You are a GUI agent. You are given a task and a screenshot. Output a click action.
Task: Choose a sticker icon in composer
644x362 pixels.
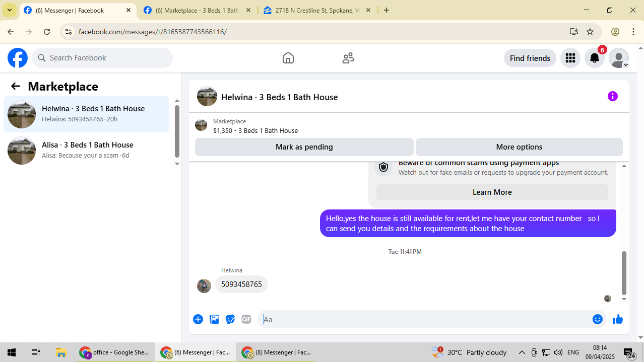[230, 319]
